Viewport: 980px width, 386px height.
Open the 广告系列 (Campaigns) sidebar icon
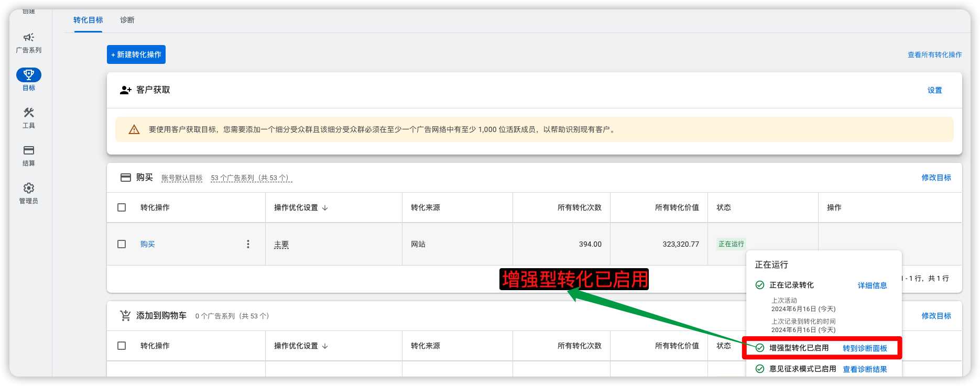(29, 38)
